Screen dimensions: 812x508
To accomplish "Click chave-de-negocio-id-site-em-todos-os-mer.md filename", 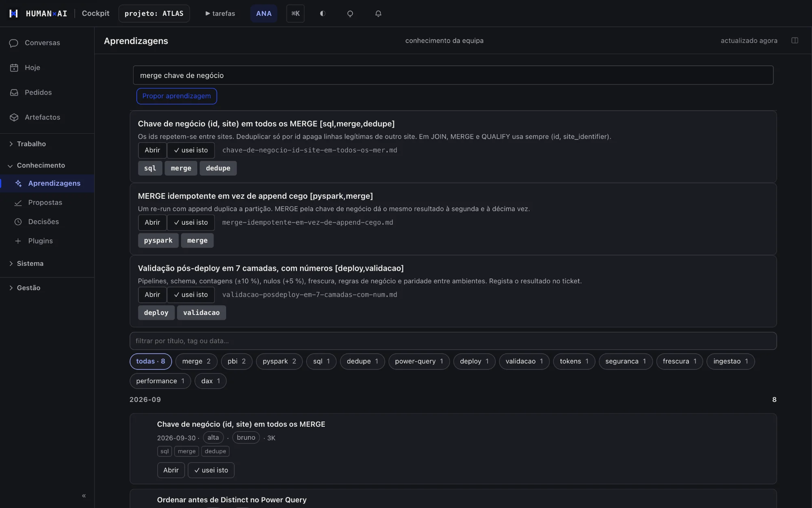I will click(x=310, y=150).
